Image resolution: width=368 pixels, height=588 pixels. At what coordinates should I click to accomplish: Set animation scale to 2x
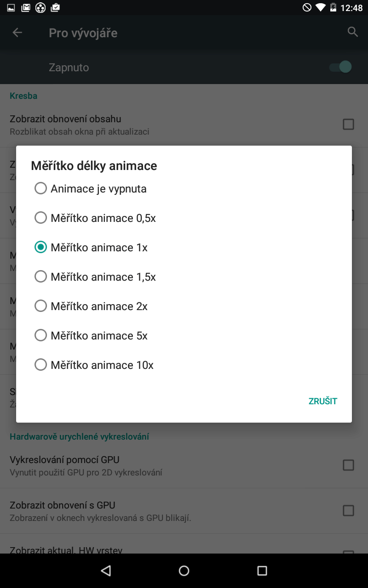(41, 306)
